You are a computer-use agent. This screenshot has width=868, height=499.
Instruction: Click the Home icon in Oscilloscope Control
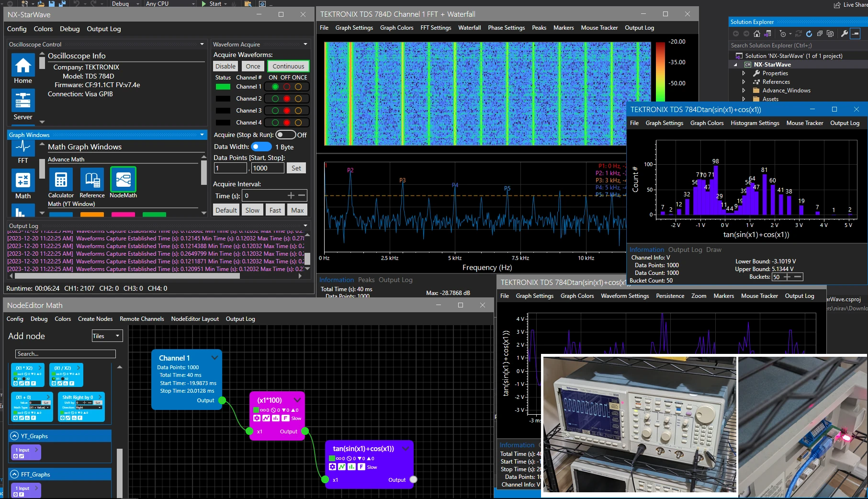tap(23, 65)
